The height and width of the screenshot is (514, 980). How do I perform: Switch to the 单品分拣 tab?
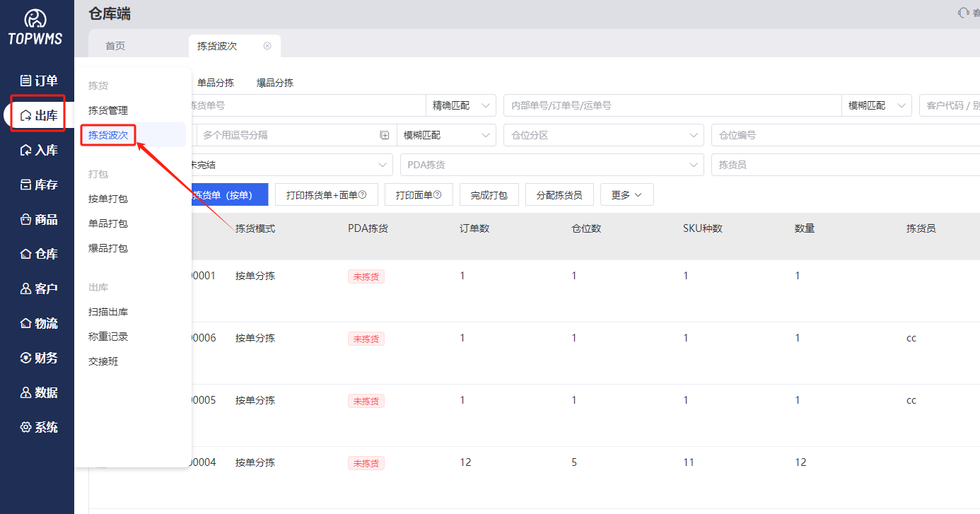tap(216, 83)
